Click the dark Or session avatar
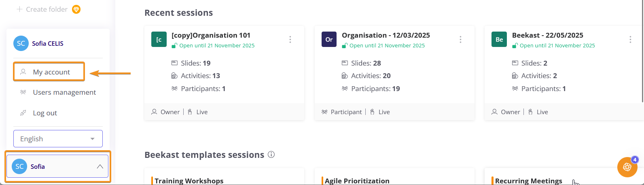 (x=329, y=40)
